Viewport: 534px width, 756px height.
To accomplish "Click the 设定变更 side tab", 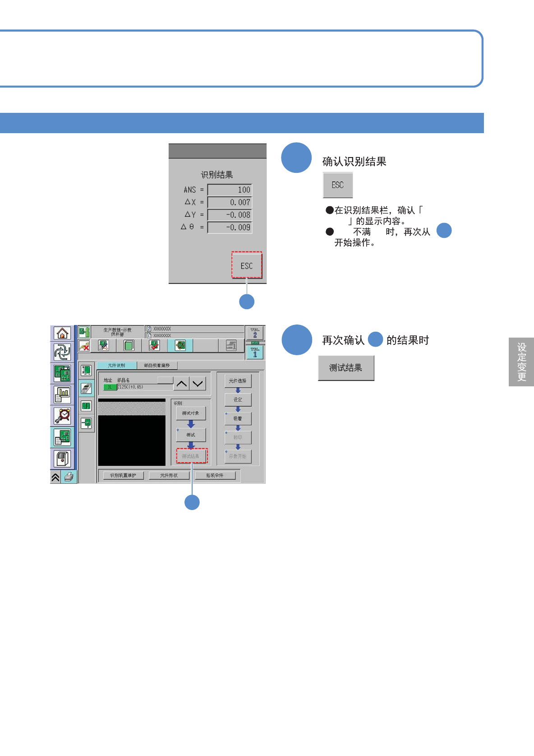I will 521,362.
